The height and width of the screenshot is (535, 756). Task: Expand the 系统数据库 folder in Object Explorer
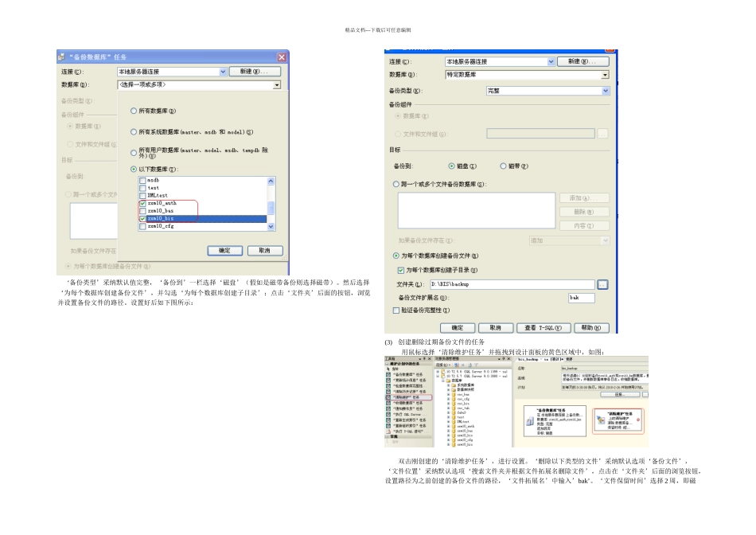pyautogui.click(x=449, y=386)
